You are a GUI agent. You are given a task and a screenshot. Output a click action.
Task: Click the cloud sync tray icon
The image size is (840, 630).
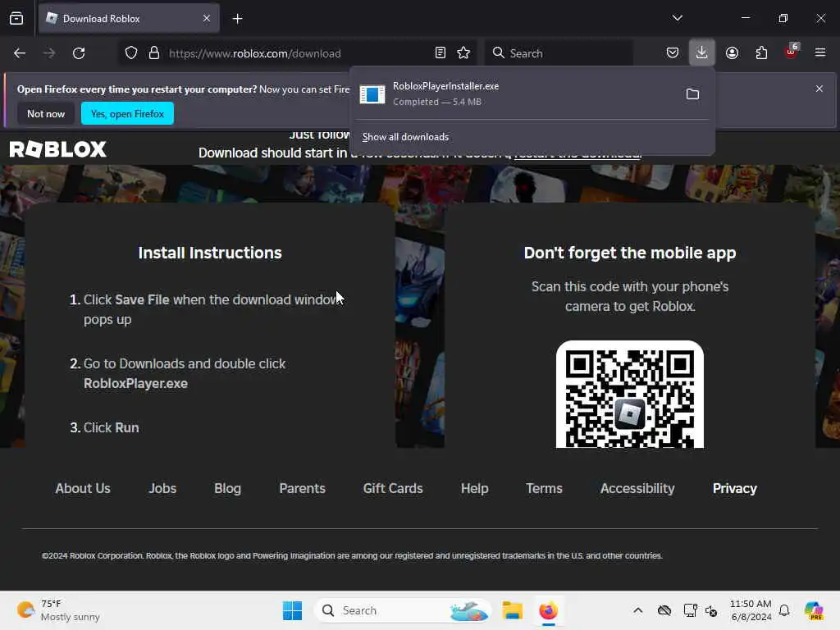point(664,610)
